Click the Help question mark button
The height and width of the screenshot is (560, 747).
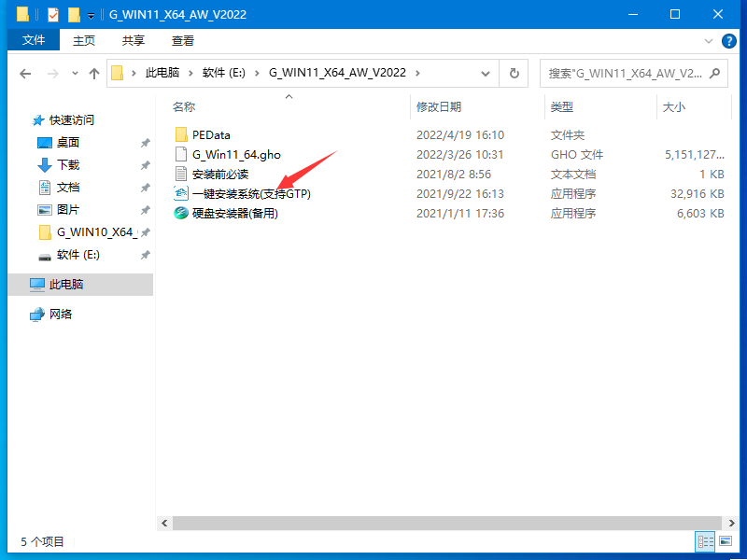click(x=729, y=40)
